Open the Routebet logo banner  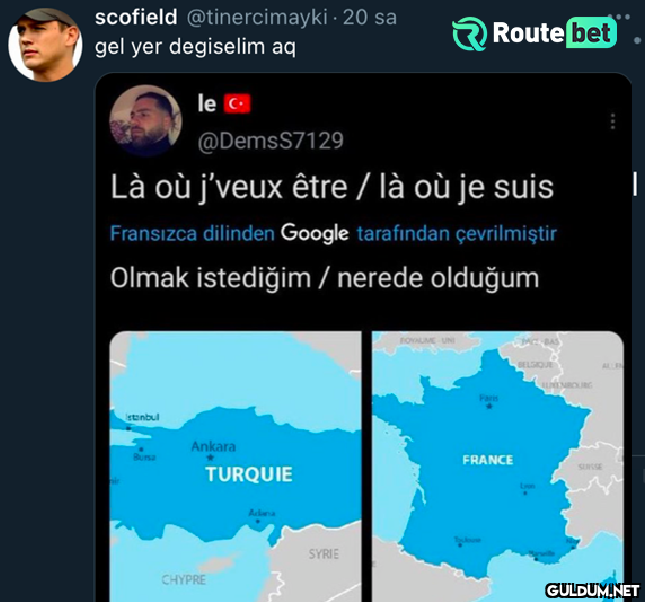(x=534, y=34)
